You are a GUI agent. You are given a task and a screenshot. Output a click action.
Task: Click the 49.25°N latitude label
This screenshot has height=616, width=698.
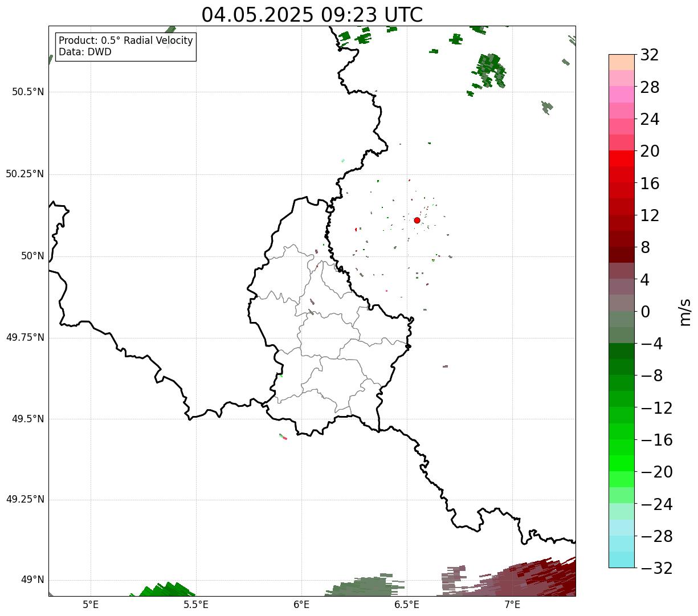point(25,499)
